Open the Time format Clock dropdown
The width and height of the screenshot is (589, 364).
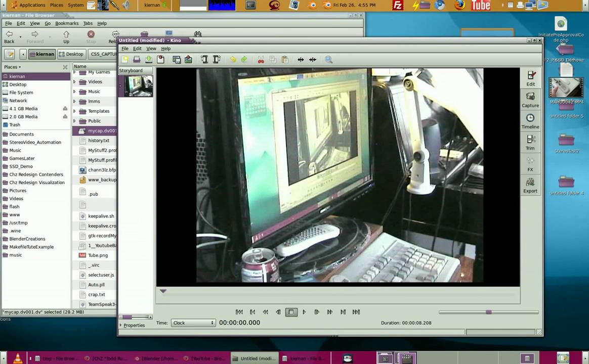[x=193, y=323]
